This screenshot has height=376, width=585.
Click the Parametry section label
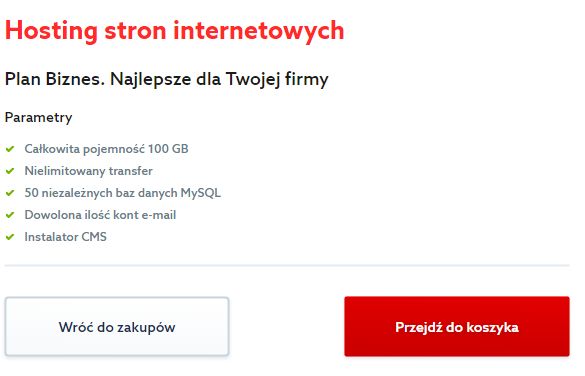tap(38, 118)
